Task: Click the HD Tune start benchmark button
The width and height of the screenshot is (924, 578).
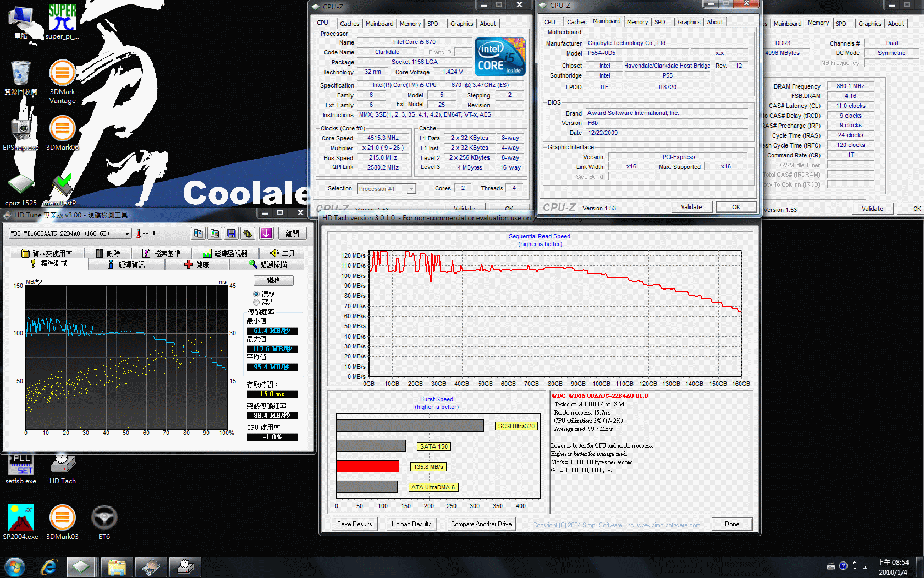Action: point(273,280)
